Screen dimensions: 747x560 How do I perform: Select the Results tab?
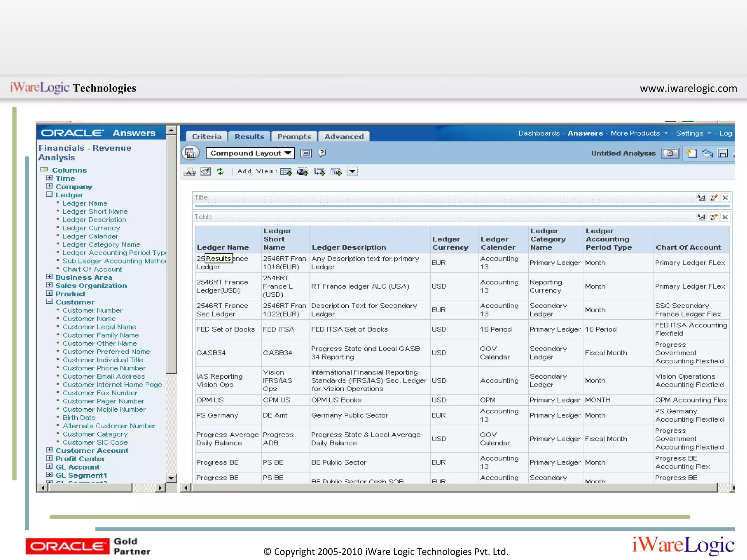[x=249, y=136]
